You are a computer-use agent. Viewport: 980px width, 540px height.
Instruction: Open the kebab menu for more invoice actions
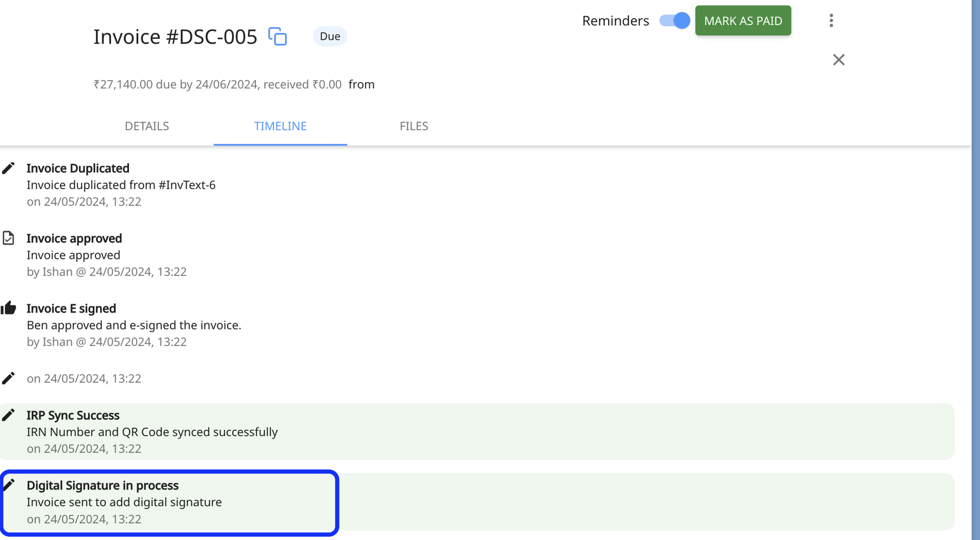coord(831,20)
